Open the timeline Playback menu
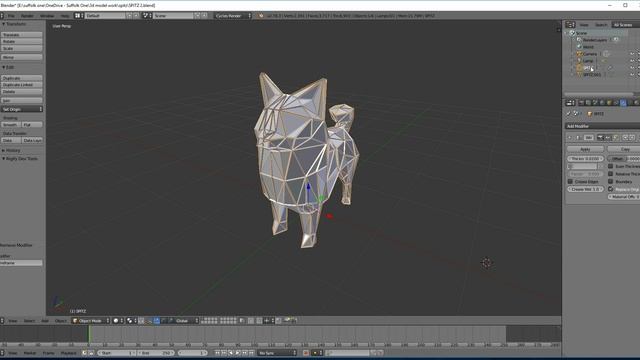The width and height of the screenshot is (640, 360). [x=69, y=353]
